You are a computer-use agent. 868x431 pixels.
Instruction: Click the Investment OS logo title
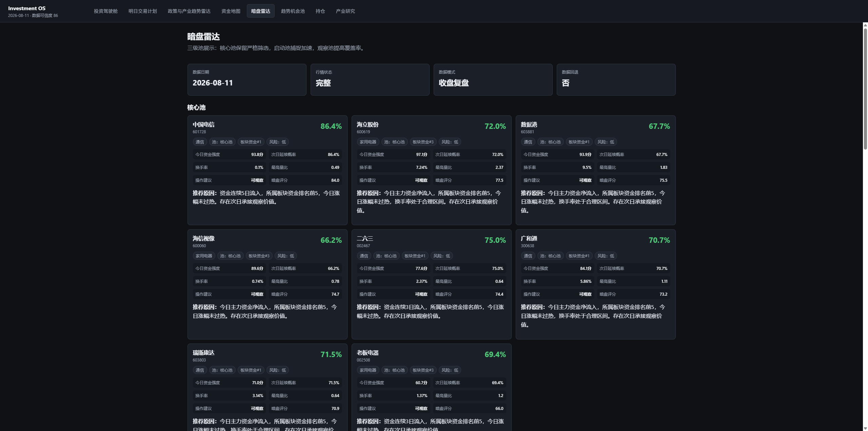click(x=27, y=8)
